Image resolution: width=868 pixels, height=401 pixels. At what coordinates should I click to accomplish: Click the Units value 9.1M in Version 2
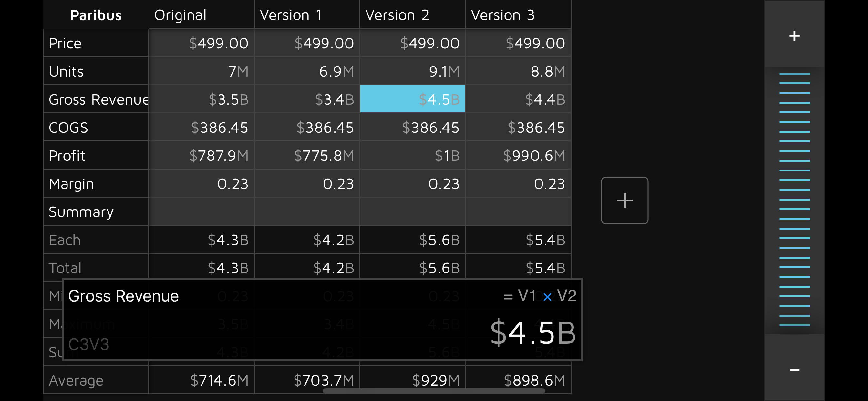coord(412,71)
